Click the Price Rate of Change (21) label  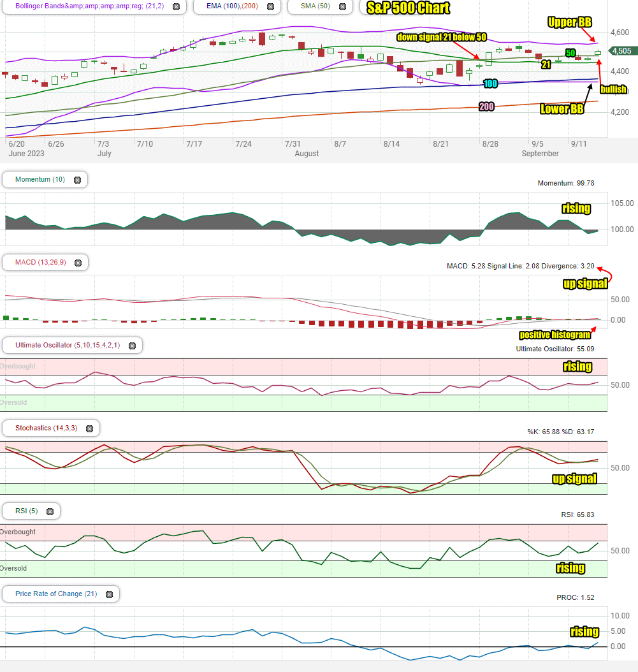[56, 594]
